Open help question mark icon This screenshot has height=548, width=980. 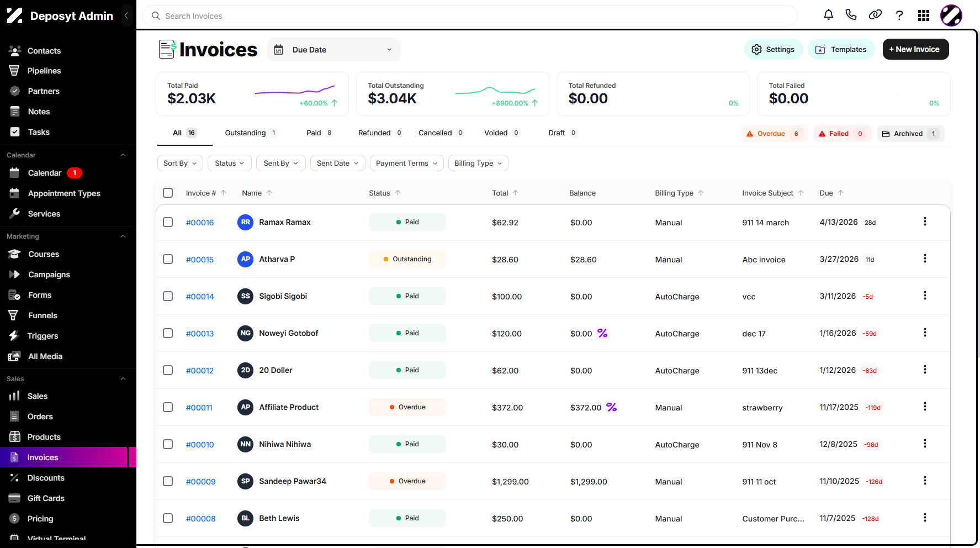899,15
